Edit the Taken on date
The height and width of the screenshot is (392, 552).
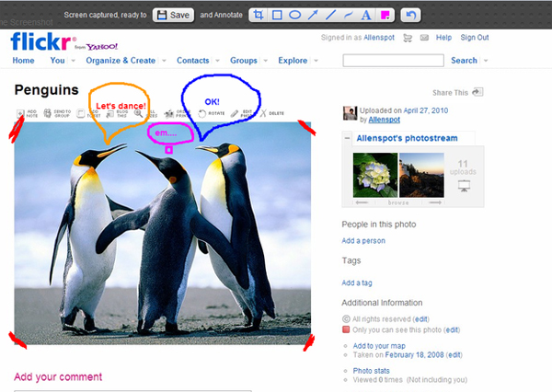pos(454,354)
